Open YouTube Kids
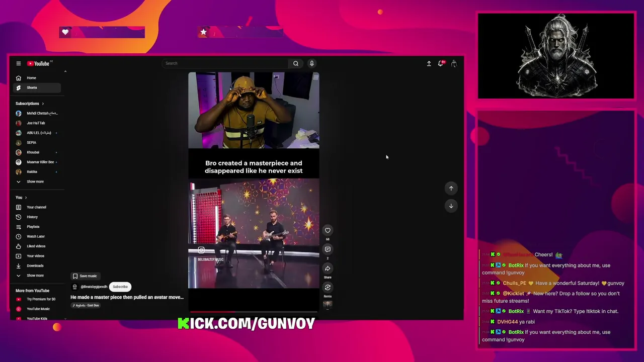 [38, 318]
